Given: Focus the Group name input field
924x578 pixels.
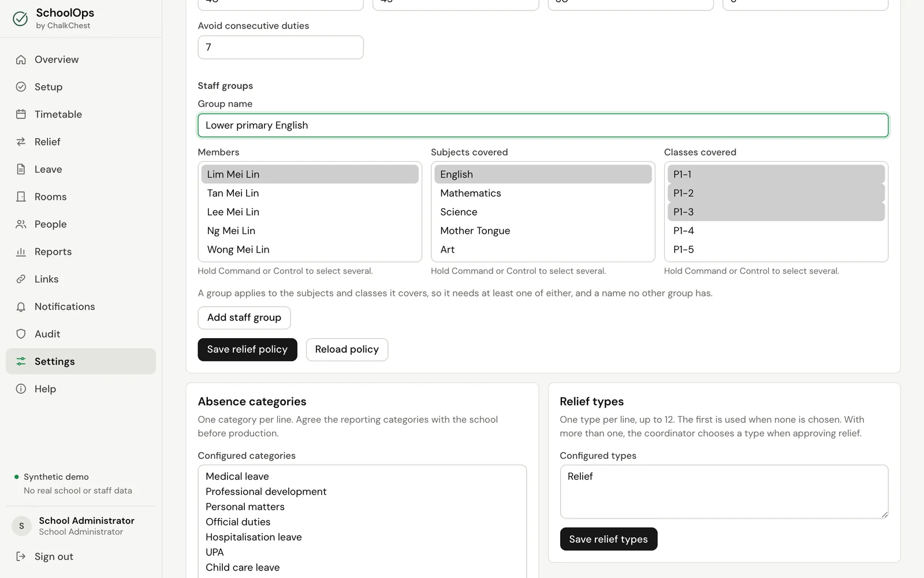Looking at the screenshot, I should 543,125.
